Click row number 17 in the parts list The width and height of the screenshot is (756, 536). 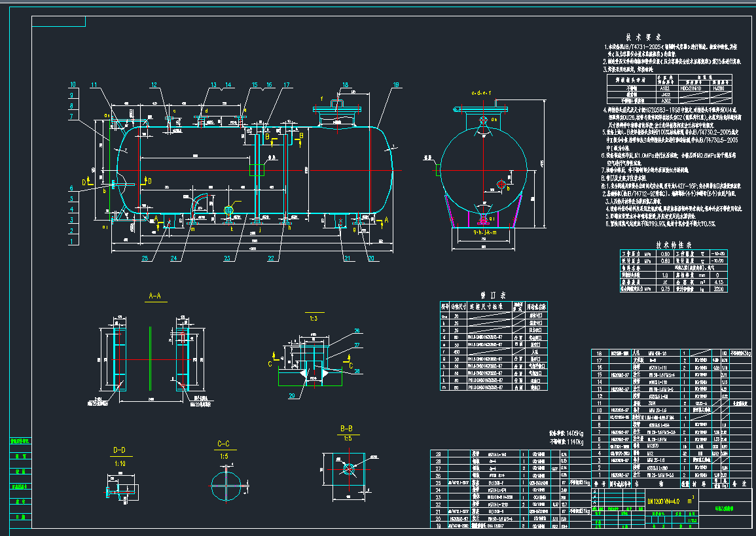click(x=600, y=361)
